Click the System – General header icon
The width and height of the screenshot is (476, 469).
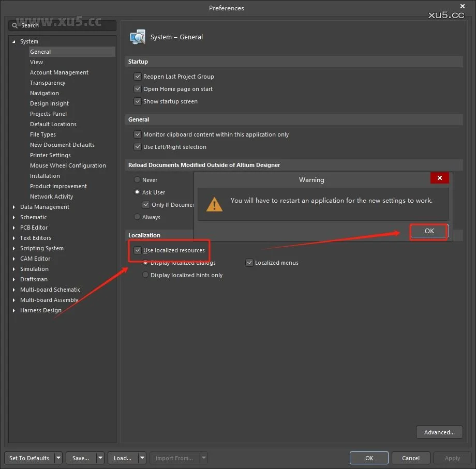[138, 37]
